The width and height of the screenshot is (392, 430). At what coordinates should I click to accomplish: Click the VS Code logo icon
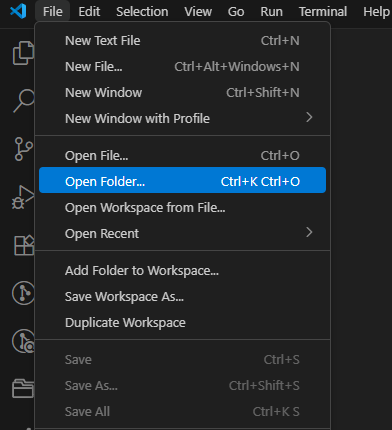[18, 12]
